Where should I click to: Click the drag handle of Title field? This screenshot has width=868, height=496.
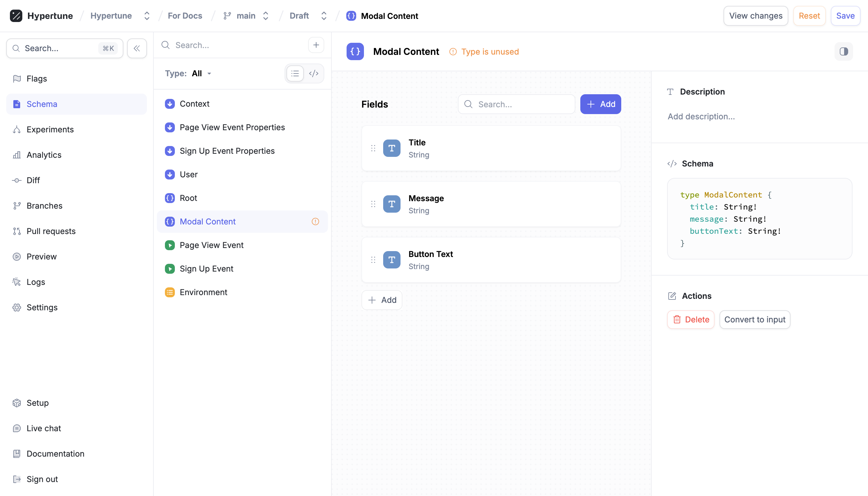click(x=373, y=148)
